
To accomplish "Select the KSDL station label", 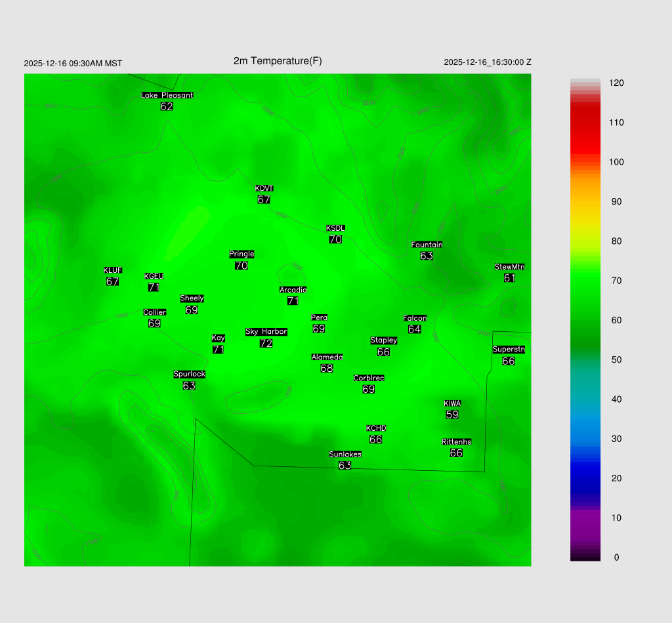I will pos(335,228).
